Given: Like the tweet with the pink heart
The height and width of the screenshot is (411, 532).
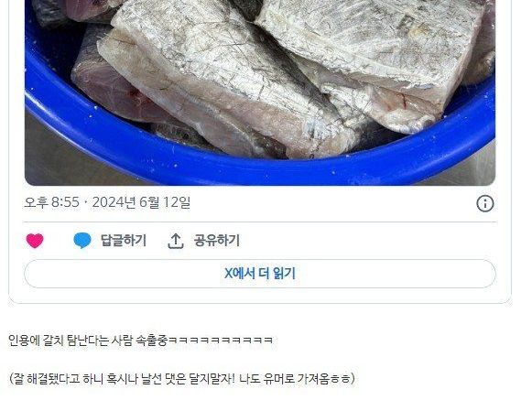Looking at the screenshot, I should pos(35,241).
